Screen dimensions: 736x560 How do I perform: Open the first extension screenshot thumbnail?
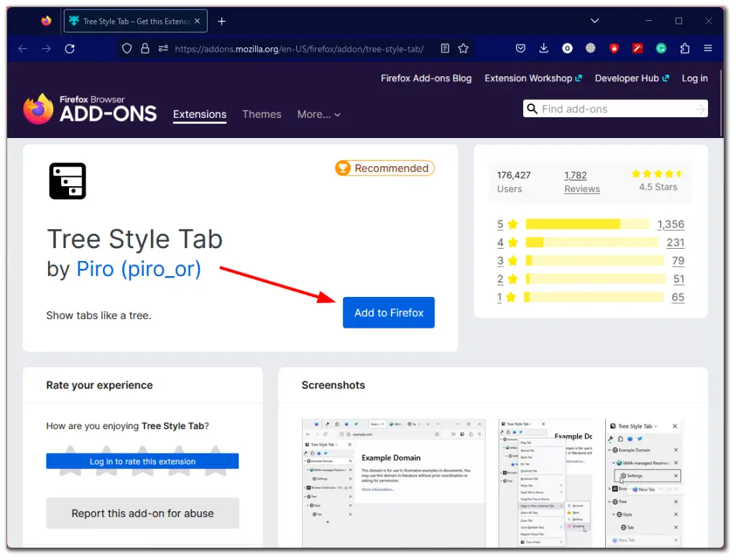point(394,482)
